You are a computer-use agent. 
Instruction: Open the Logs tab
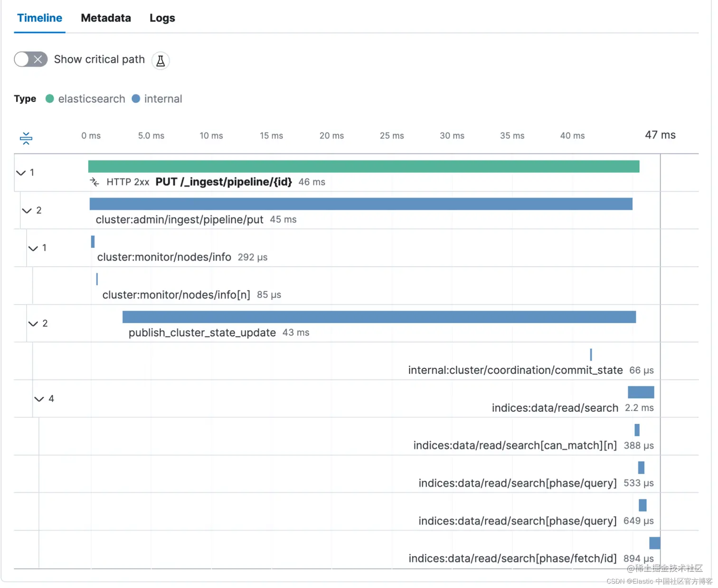click(162, 18)
